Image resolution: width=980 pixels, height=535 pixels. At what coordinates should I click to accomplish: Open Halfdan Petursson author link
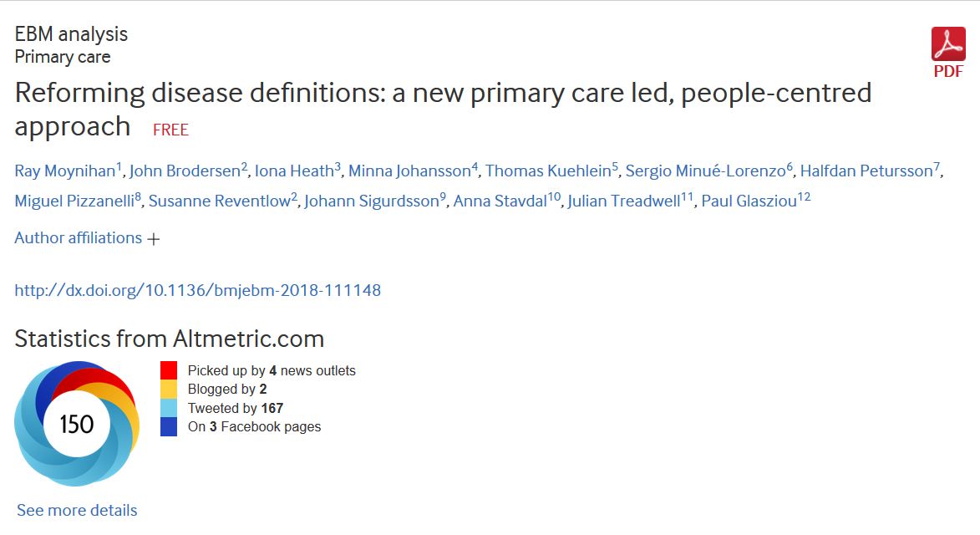(x=866, y=171)
